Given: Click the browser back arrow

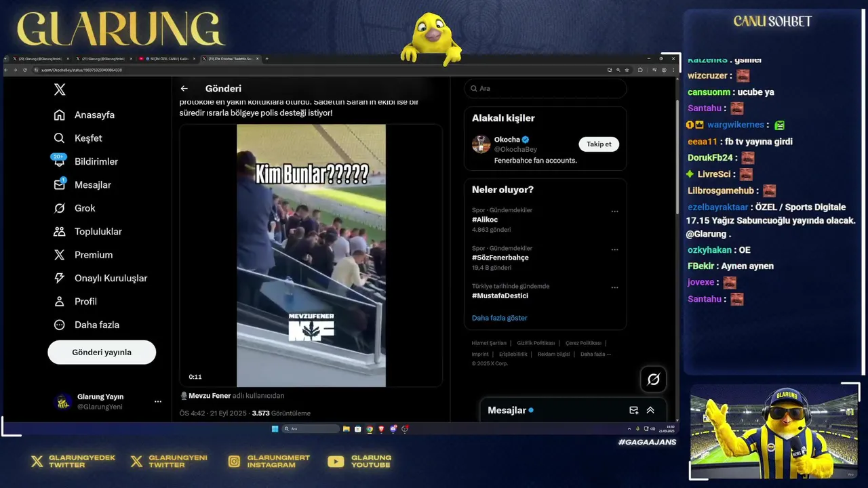Looking at the screenshot, I should click(7, 70).
